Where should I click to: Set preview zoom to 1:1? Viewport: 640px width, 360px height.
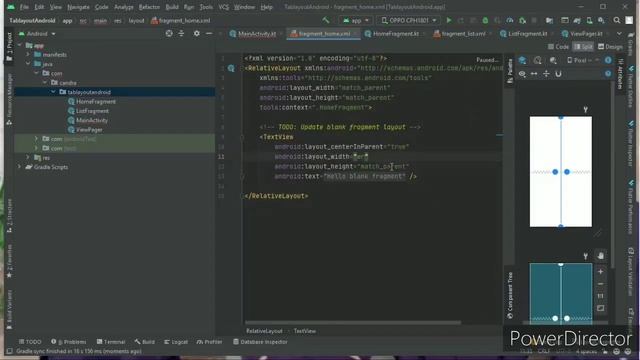[x=600, y=296]
